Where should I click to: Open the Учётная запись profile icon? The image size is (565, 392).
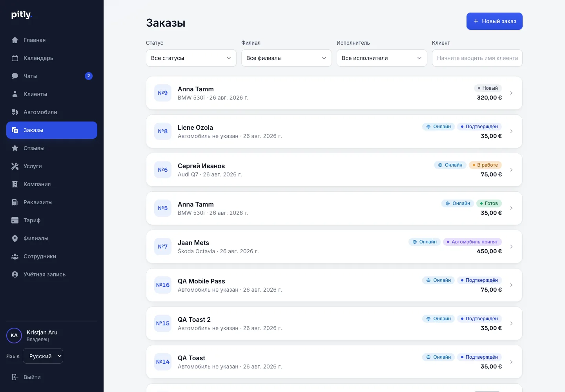pos(15,274)
